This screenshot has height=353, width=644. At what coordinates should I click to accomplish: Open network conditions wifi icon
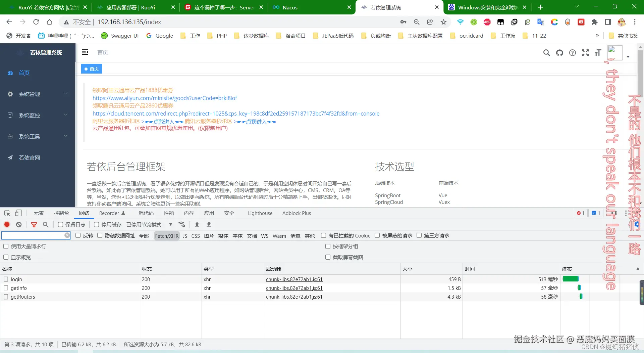pos(182,224)
